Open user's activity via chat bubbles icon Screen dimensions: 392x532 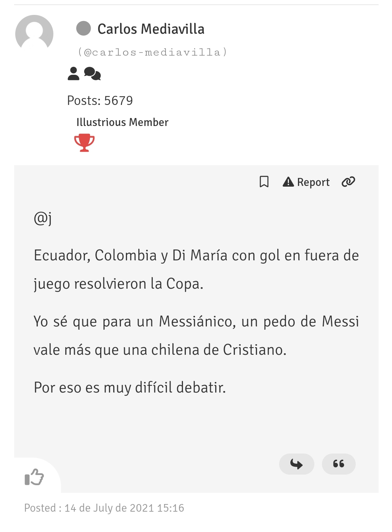pos(93,74)
